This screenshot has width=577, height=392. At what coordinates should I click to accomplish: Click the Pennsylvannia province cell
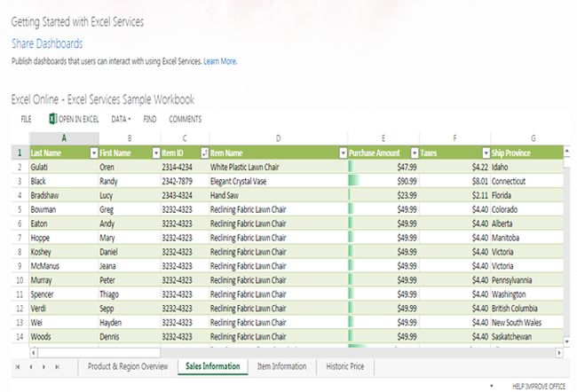[527, 280]
